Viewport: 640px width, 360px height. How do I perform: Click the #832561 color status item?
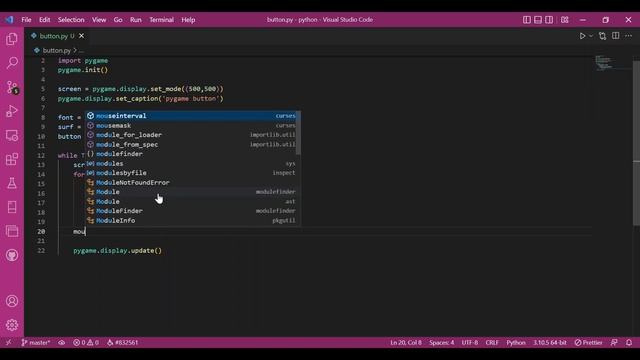tap(122, 342)
